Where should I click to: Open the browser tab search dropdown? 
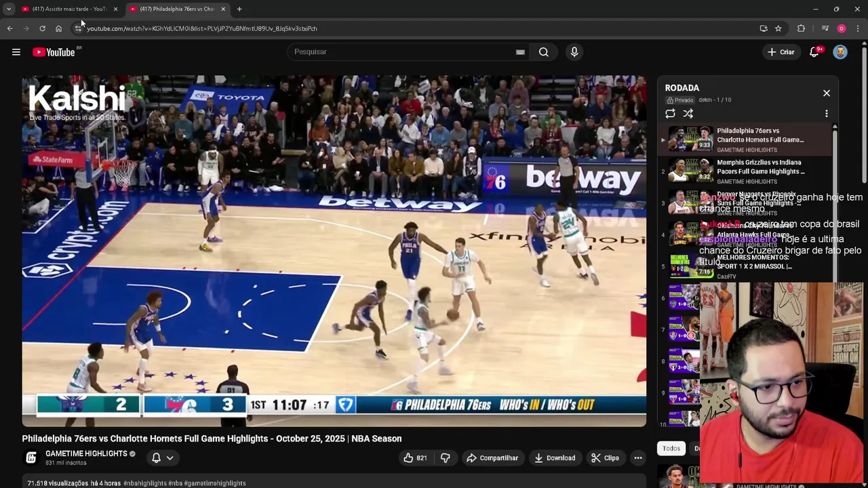(8, 9)
